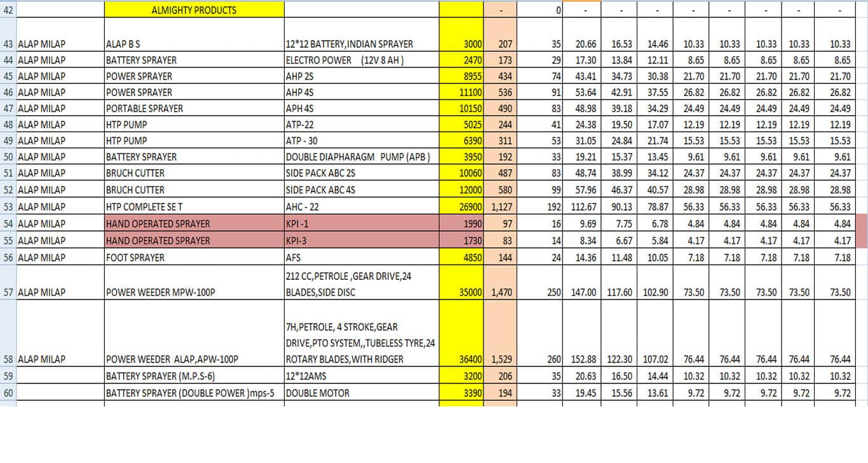Select price cell 6390
Screen dimensions: 868x463
[x=461, y=141]
